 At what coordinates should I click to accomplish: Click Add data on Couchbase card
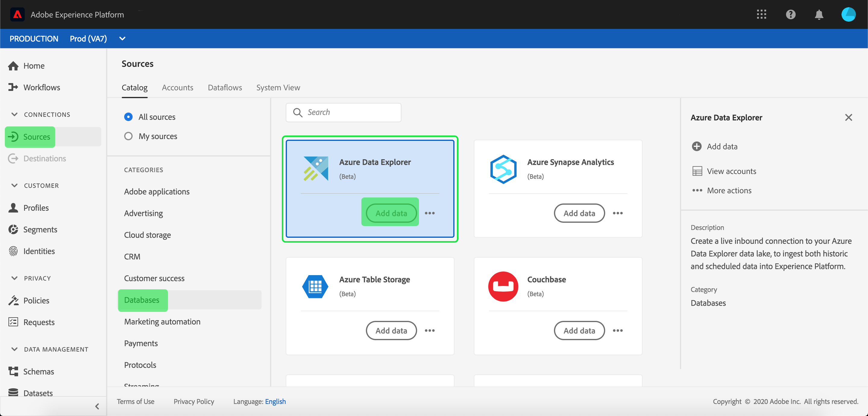(579, 331)
